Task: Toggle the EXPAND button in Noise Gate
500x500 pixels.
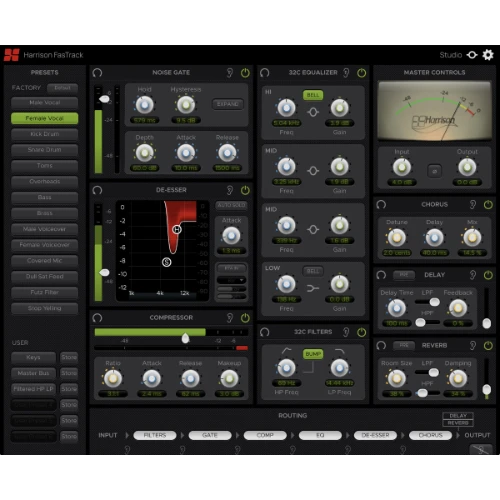Action: click(228, 104)
